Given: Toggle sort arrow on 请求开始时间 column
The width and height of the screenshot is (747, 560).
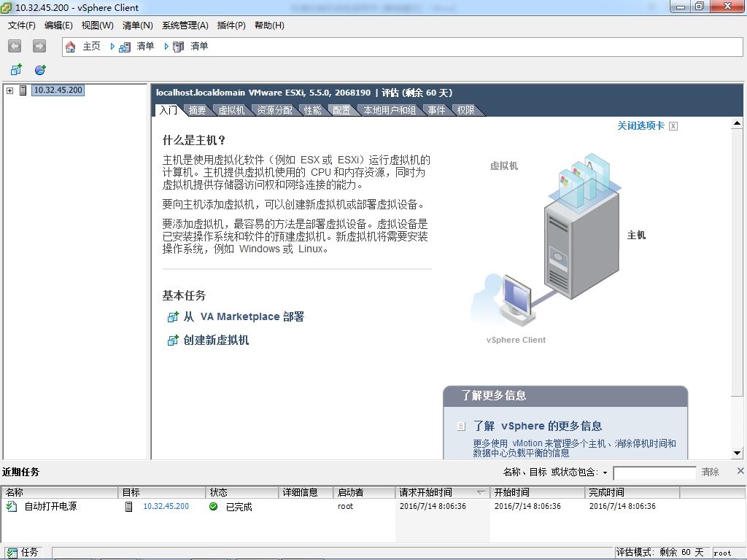Looking at the screenshot, I should click(481, 492).
